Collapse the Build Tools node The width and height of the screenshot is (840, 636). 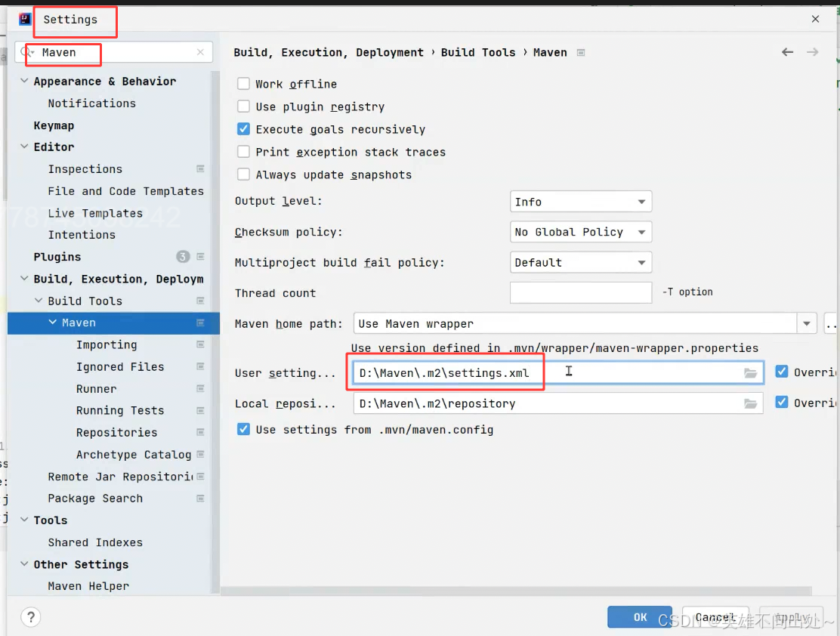(x=39, y=301)
